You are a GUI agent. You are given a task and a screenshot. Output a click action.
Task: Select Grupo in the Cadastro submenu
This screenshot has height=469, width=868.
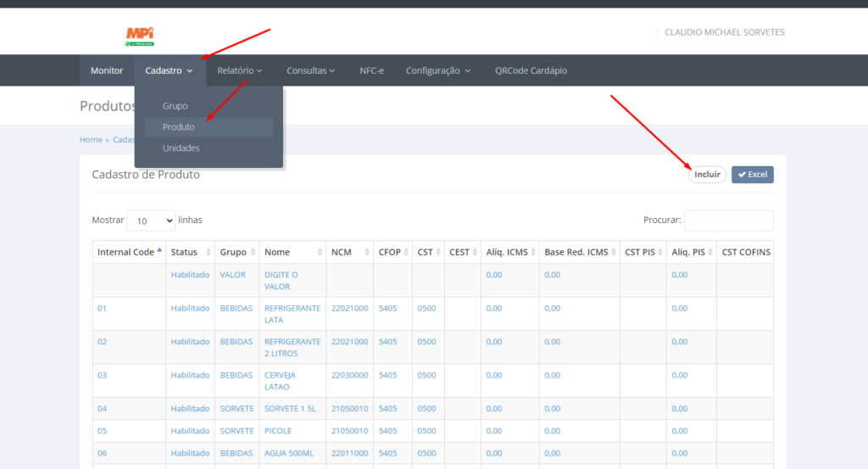click(x=175, y=106)
